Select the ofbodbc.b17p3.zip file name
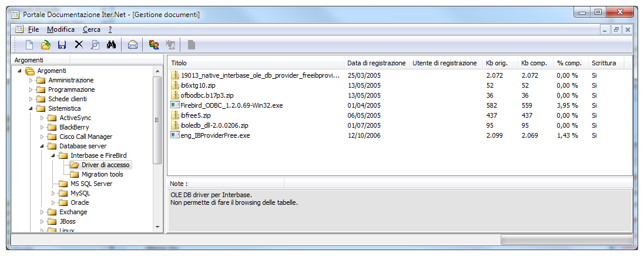644x256 pixels. tap(207, 95)
